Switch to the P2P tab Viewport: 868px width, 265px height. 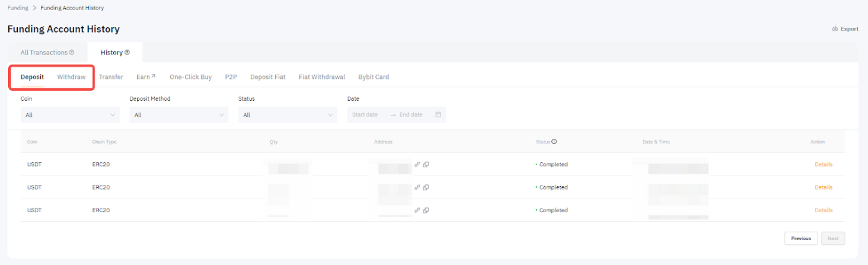[x=231, y=77]
